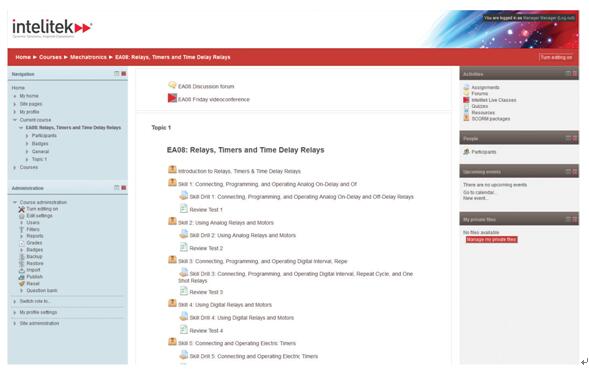Click the EA08 Friday videoconference icon
This screenshot has height=373, width=589.
click(172, 98)
